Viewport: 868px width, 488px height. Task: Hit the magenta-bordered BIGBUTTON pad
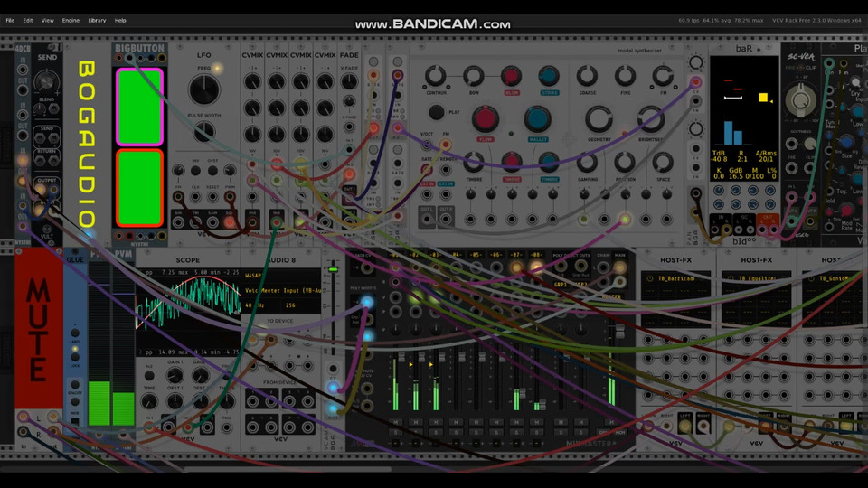point(139,107)
